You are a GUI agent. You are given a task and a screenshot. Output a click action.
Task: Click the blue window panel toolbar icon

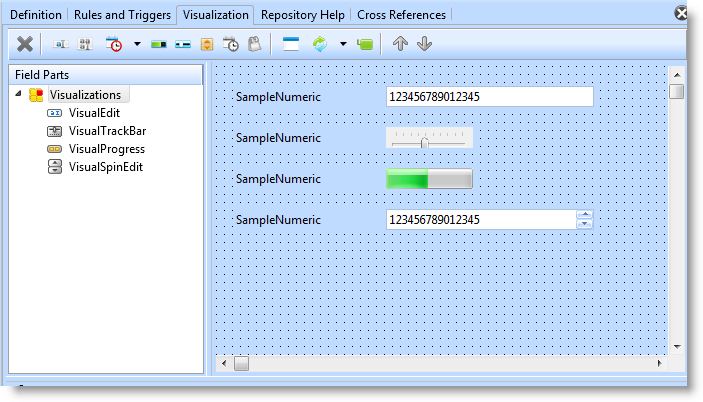[x=291, y=44]
